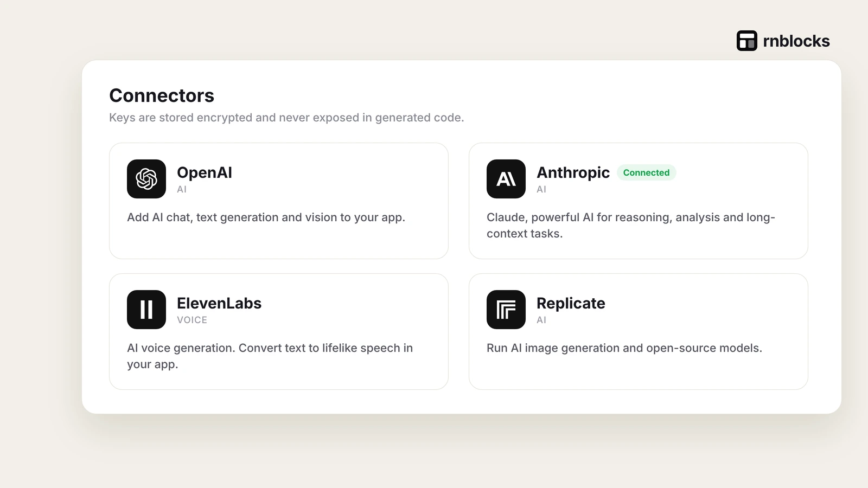The width and height of the screenshot is (868, 488).
Task: Open the Anthropic connector title
Action: [573, 172]
